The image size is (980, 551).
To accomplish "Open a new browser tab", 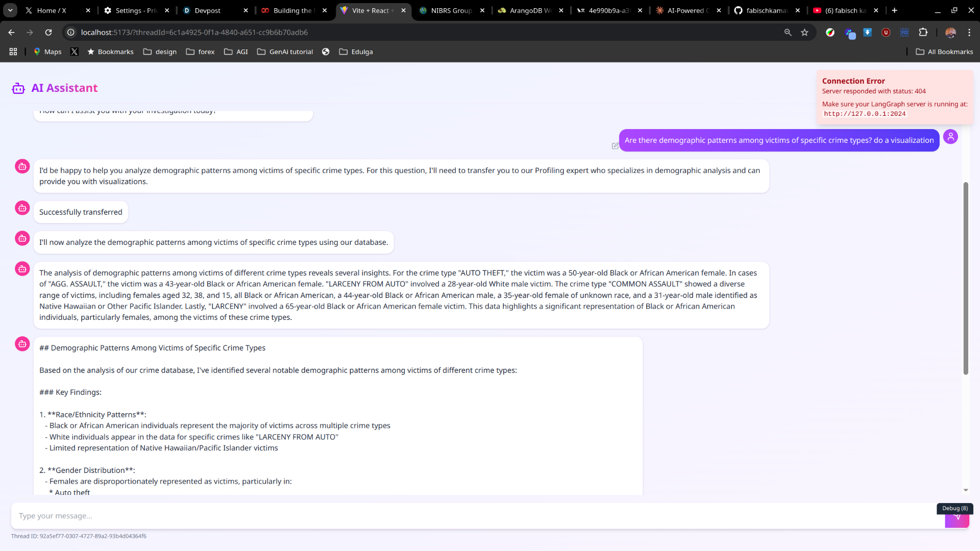I will pyautogui.click(x=894, y=10).
